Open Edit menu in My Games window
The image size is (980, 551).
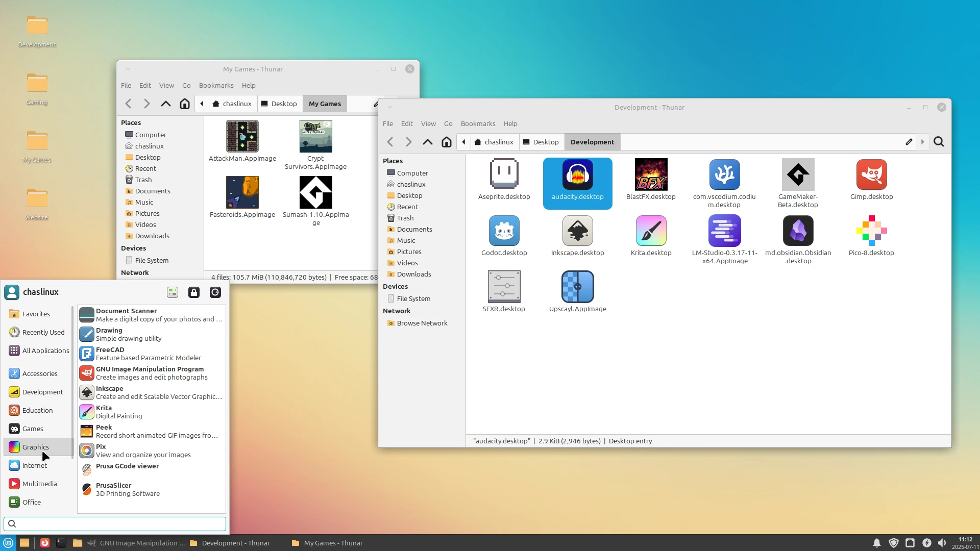pos(145,85)
